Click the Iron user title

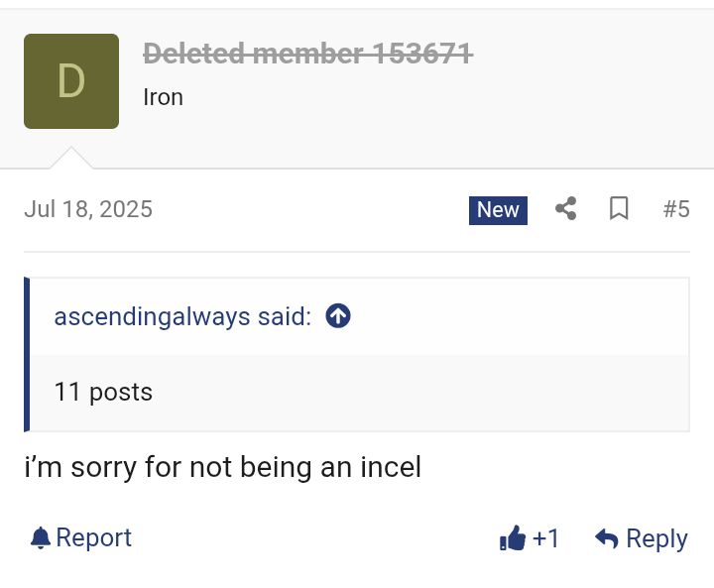pos(163,97)
